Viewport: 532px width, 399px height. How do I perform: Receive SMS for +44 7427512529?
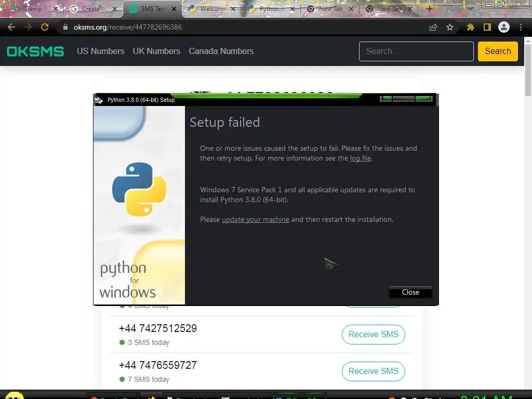click(x=373, y=334)
